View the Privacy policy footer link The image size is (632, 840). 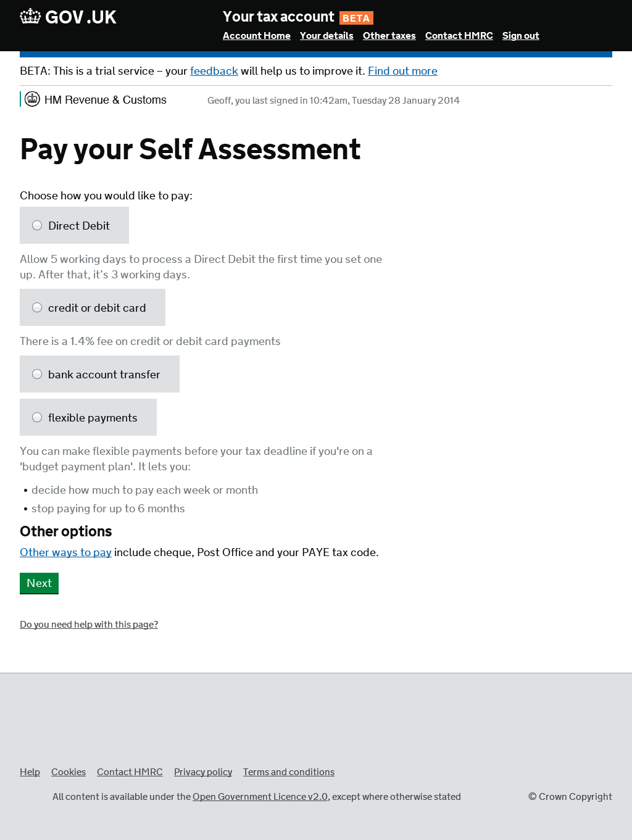pyautogui.click(x=203, y=772)
